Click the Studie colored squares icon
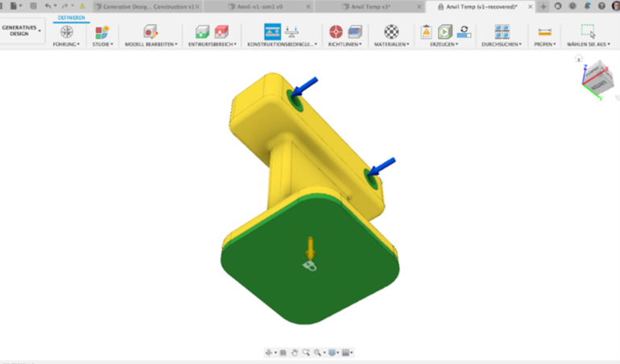The width and height of the screenshot is (620, 364). click(x=102, y=31)
